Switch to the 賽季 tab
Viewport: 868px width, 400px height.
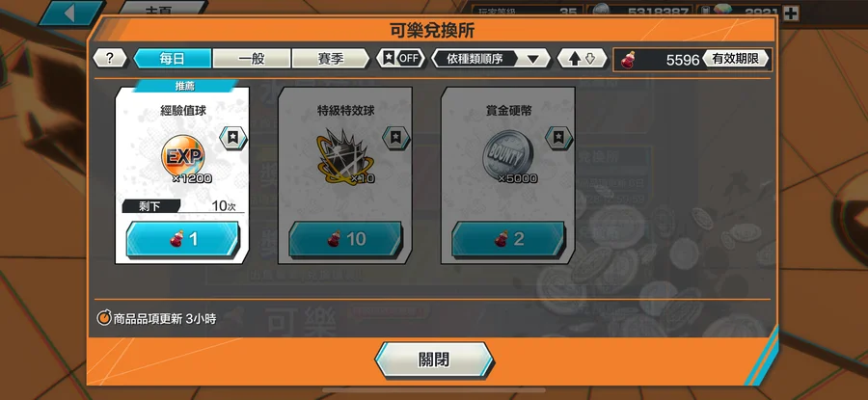tap(331, 58)
